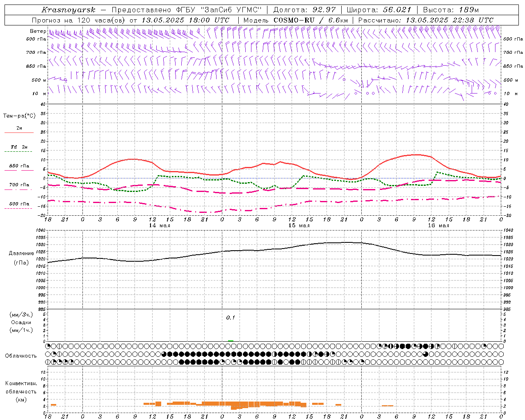Click 'Прогноз на 120 часа(ов)' forecast text
525x420 pixels.
coord(79,20)
